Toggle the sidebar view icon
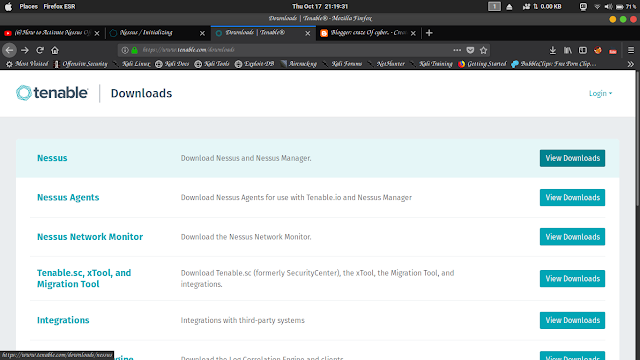This screenshot has height=360, width=640. click(x=583, y=50)
